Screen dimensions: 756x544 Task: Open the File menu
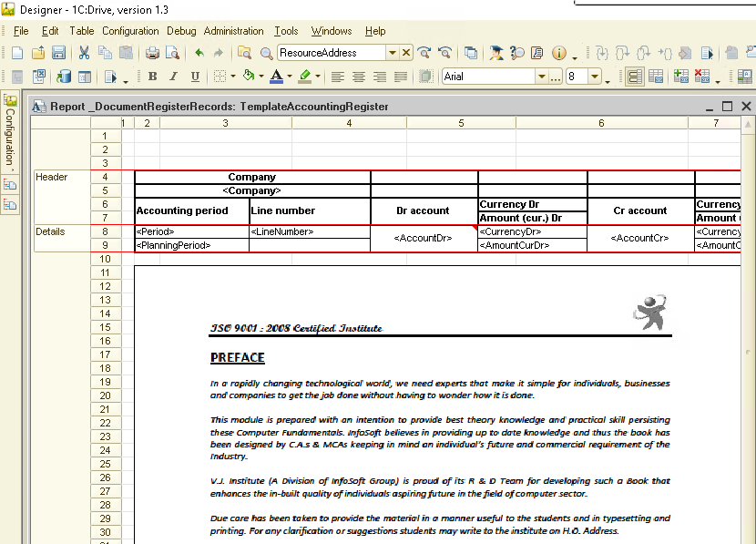[x=21, y=31]
